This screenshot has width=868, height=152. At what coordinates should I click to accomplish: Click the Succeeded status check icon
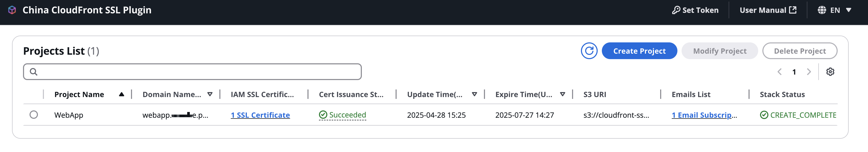pos(323,115)
